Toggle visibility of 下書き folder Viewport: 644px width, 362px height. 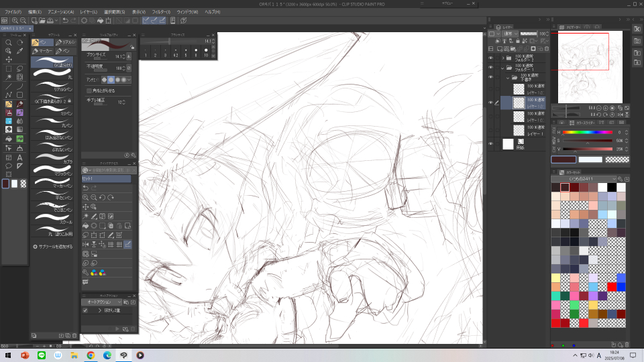490,76
